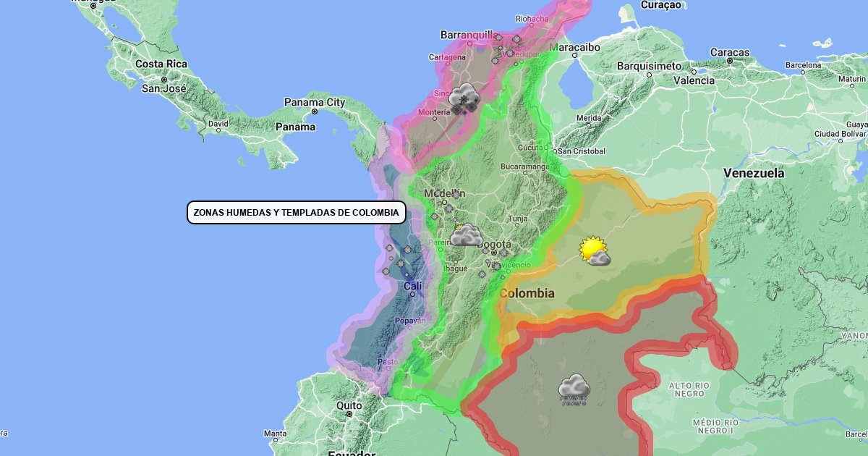Click the Panama country label

click(295, 127)
